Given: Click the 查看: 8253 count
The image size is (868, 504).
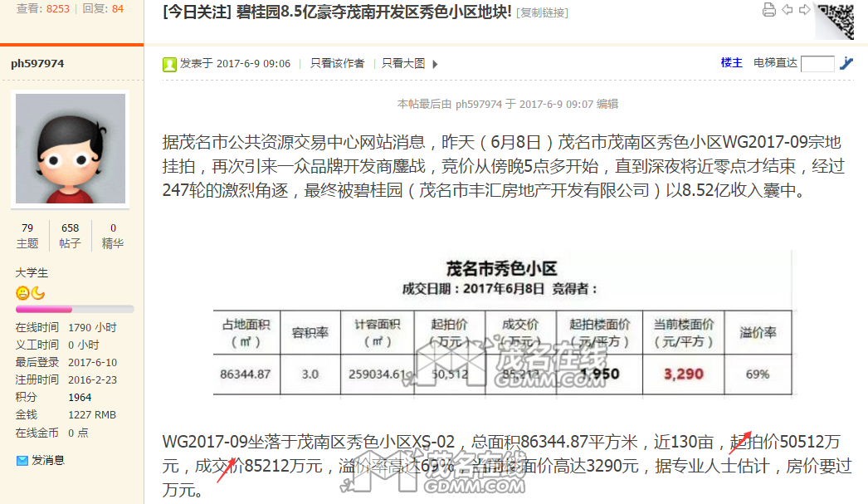Looking at the screenshot, I should [x=43, y=9].
